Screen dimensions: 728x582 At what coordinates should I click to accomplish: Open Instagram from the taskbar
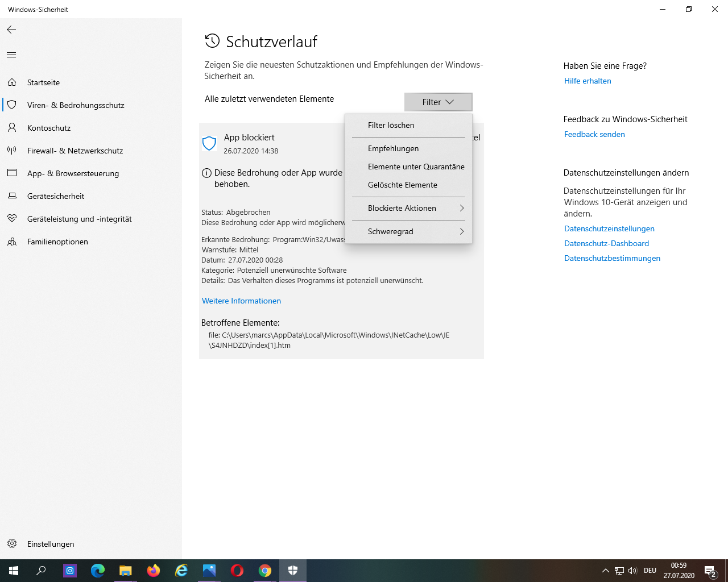tap(70, 571)
